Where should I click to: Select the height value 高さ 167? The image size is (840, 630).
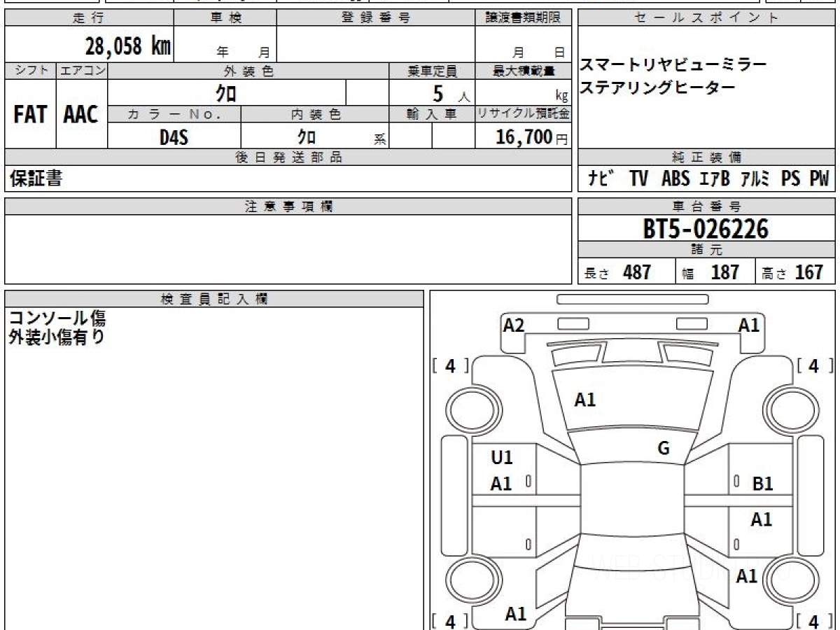pyautogui.click(x=793, y=272)
